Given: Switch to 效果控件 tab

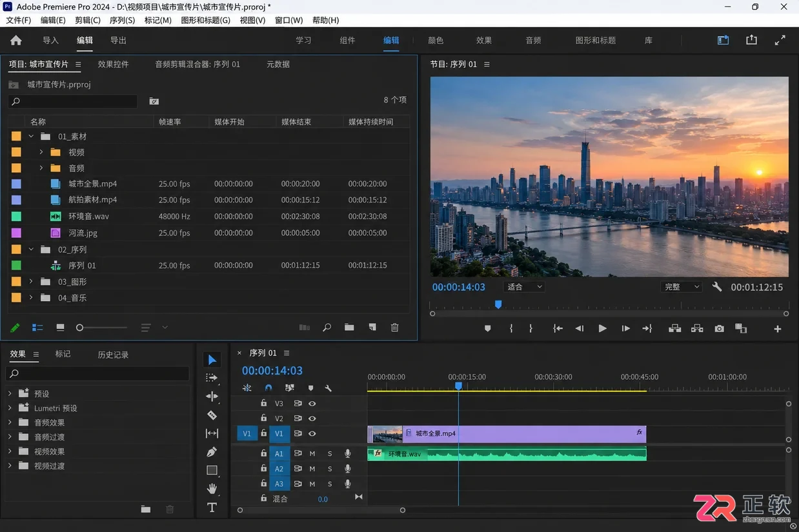Looking at the screenshot, I should click(x=113, y=64).
